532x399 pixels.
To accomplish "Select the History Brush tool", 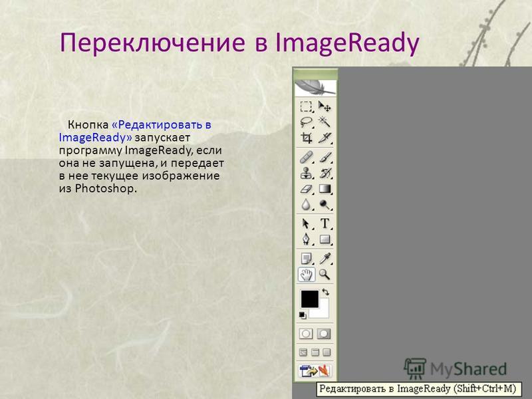I will coord(325,173).
